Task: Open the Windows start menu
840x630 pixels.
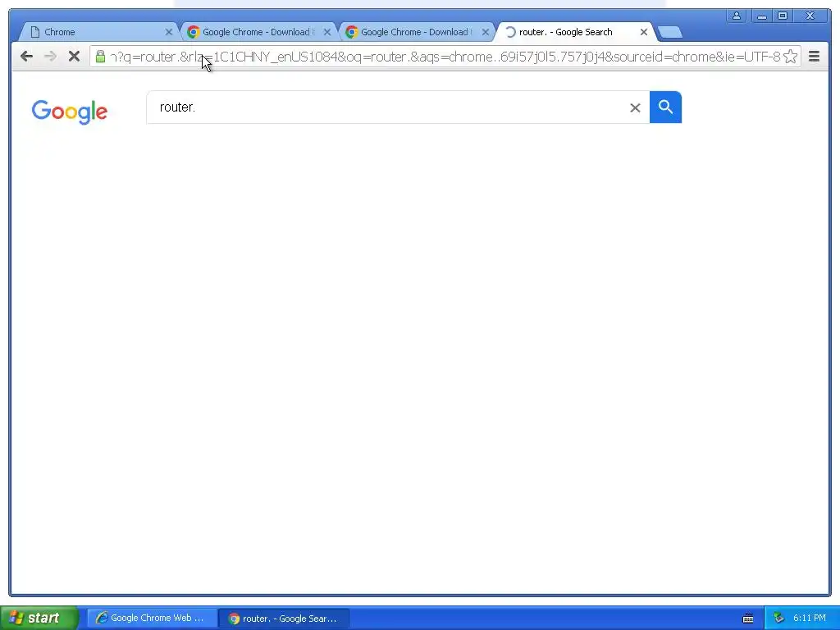Action: (39, 618)
